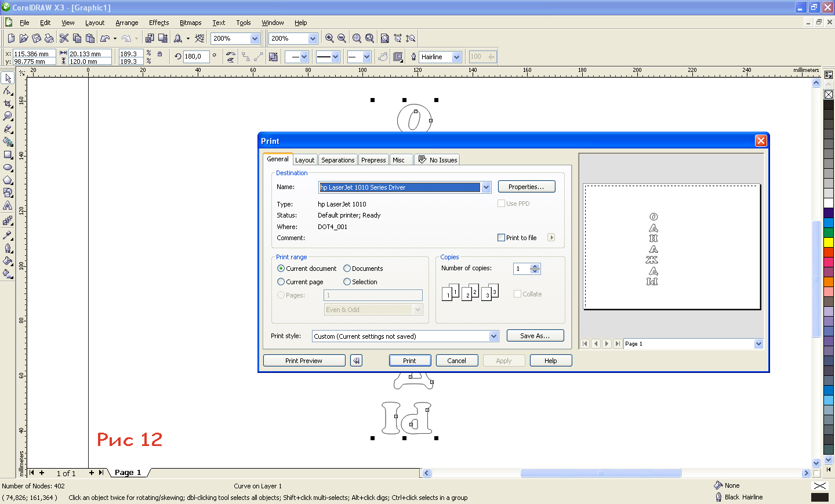This screenshot has height=504, width=835.
Task: Switch to the Prepress tab
Action: click(373, 160)
